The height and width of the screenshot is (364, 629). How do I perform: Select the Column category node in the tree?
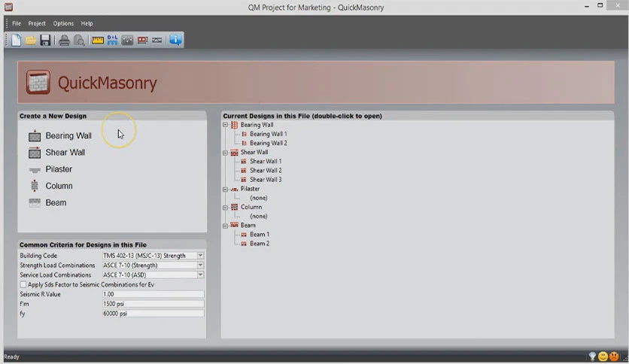click(x=251, y=208)
